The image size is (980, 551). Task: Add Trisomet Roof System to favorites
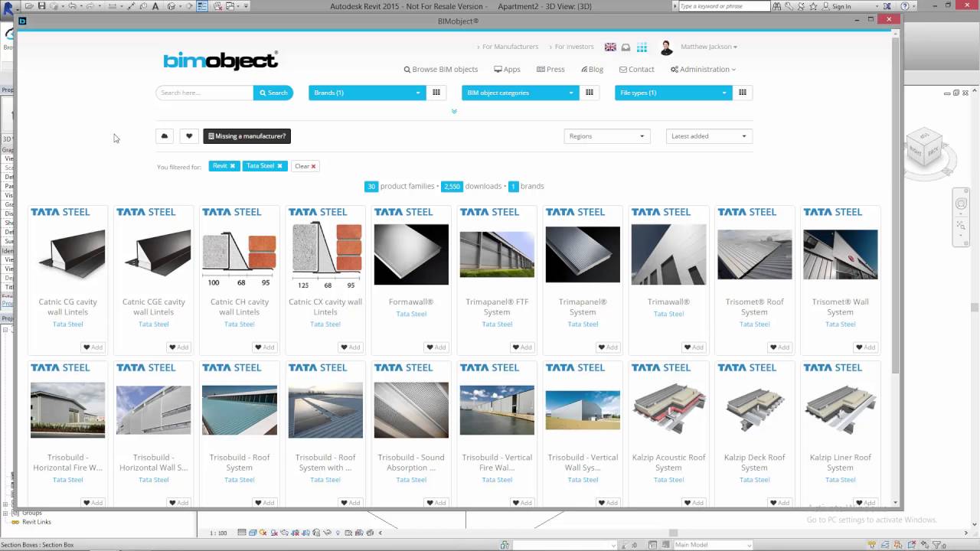tap(779, 347)
